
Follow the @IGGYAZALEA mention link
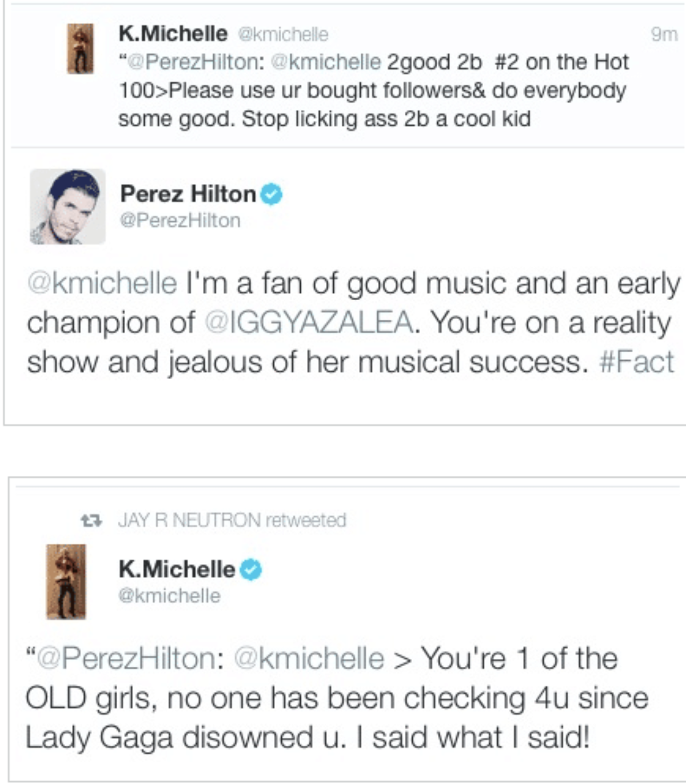309,323
